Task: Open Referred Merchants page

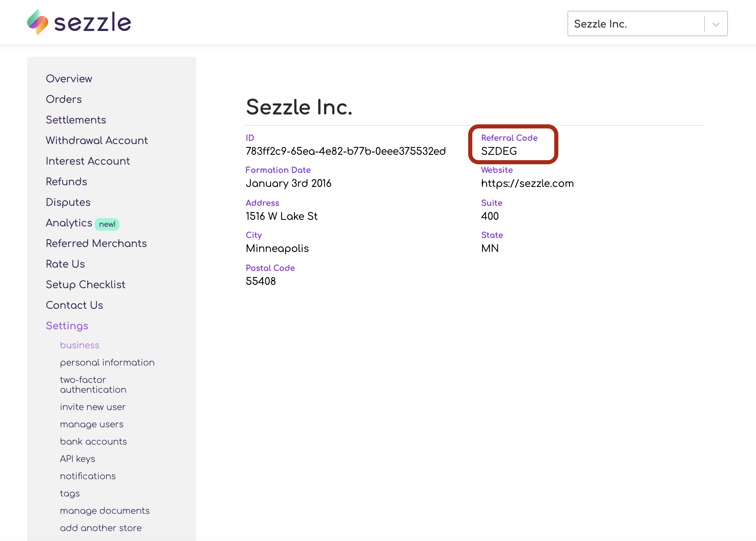Action: [x=96, y=243]
